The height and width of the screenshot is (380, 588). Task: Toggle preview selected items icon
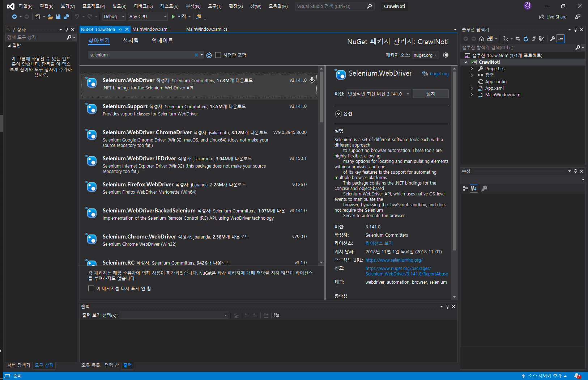point(561,39)
